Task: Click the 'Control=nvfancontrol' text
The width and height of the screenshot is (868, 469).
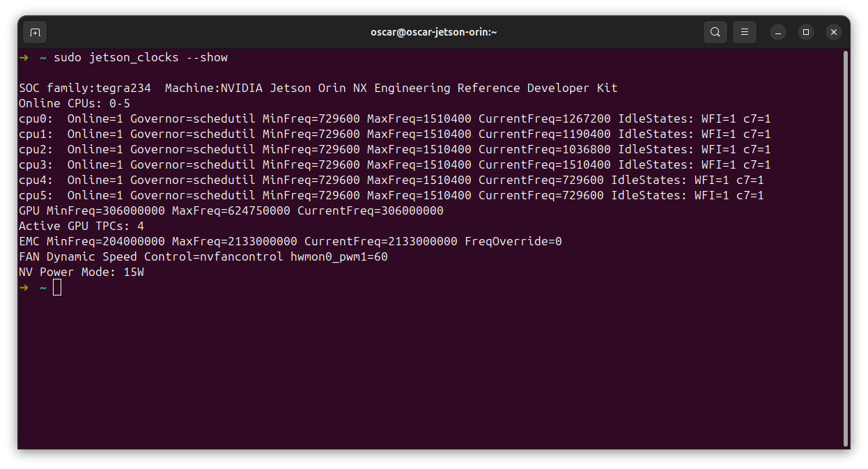Action: pos(214,256)
